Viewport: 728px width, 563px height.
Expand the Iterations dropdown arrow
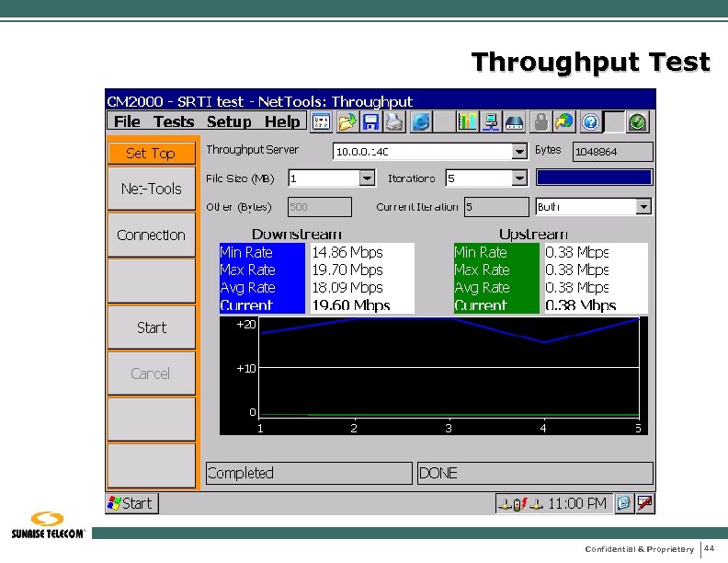coord(519,178)
